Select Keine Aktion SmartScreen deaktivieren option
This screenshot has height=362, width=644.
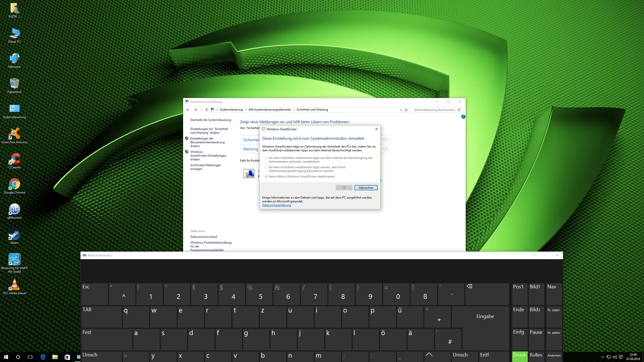pos(266,177)
